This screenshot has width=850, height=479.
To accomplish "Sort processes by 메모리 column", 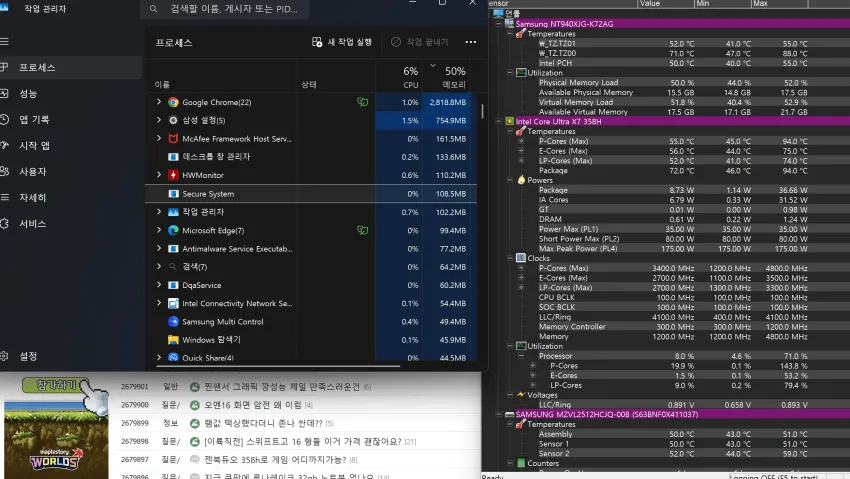I will (447, 76).
